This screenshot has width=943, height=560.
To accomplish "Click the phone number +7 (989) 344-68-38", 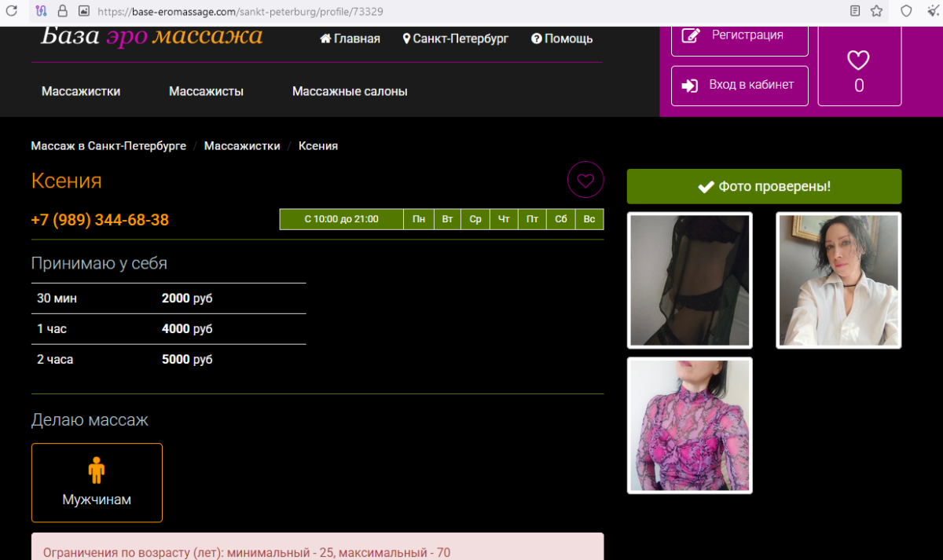I will pos(100,220).
